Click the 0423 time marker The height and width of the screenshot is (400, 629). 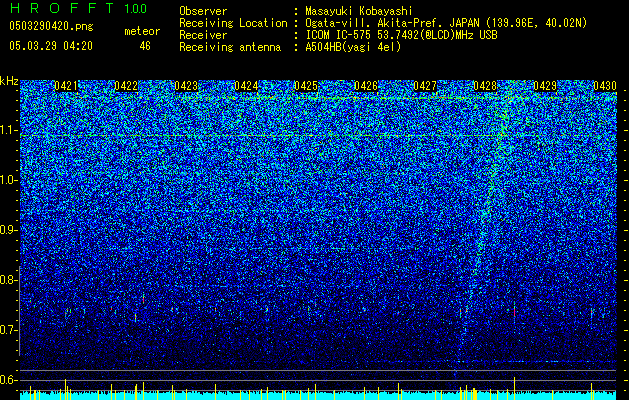[186, 86]
